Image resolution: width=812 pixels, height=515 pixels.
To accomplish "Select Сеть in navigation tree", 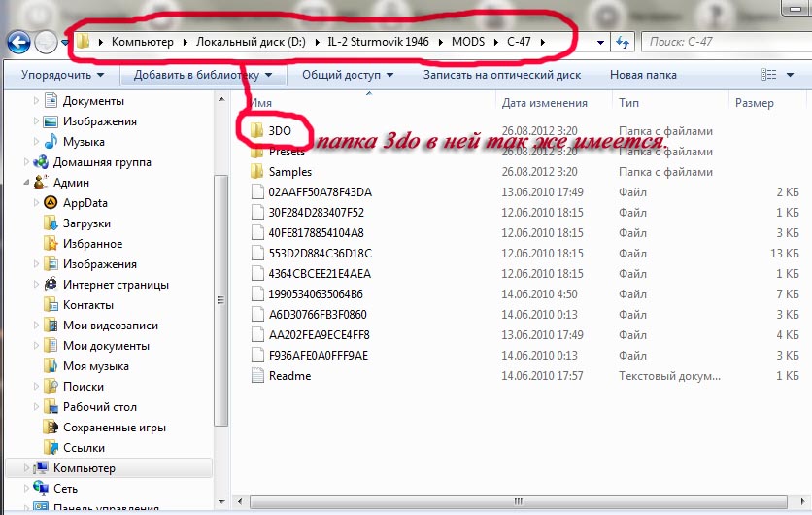I will (65, 489).
